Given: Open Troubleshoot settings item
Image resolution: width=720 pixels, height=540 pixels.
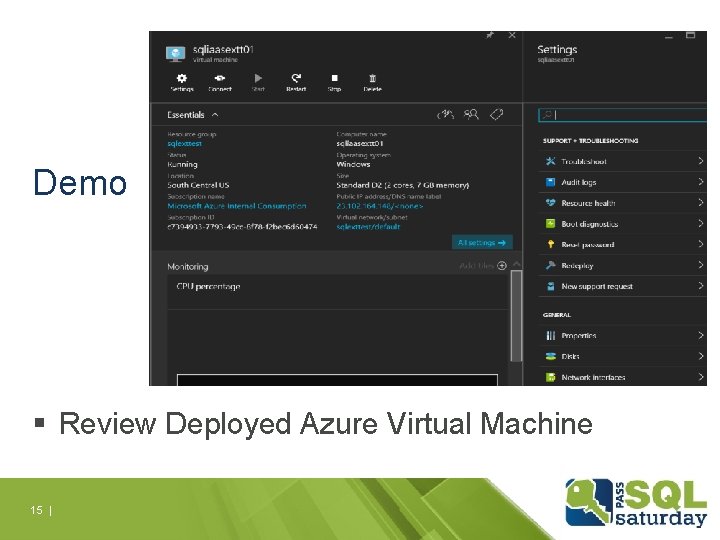Looking at the screenshot, I should tap(622, 161).
